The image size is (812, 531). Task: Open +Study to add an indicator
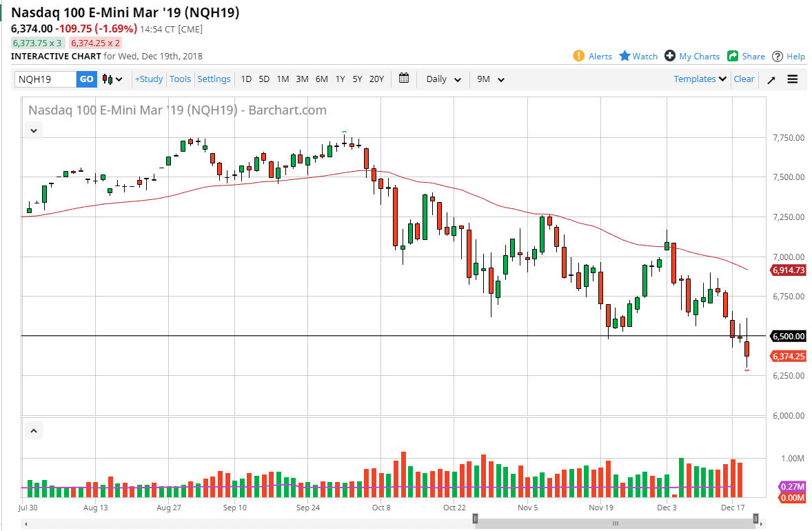[148, 79]
